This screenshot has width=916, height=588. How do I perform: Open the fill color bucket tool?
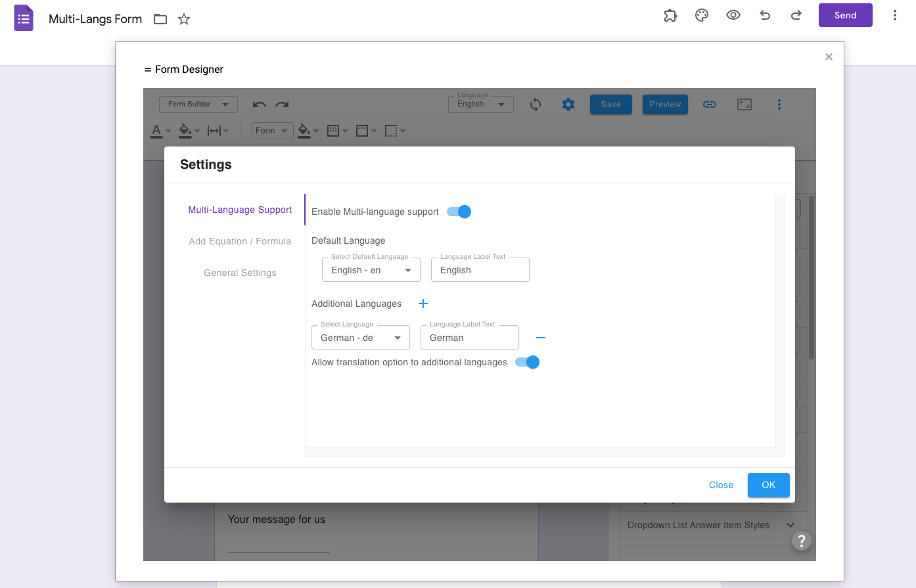coord(189,131)
